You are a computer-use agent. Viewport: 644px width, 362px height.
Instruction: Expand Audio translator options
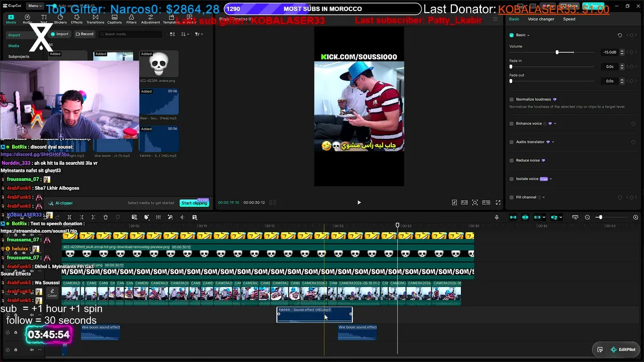coord(553,142)
